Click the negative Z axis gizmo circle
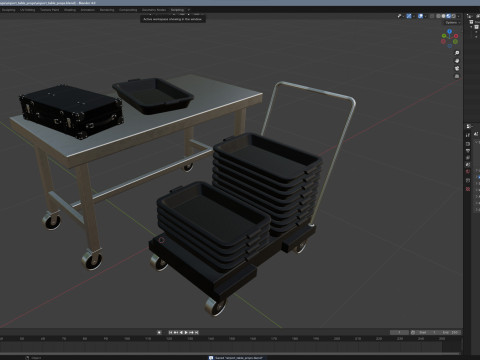This screenshot has width=480, height=360. [x=450, y=46]
